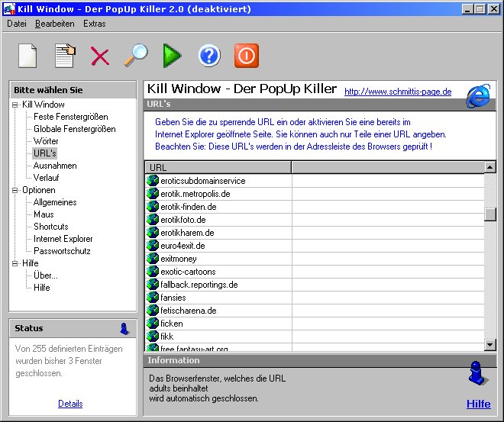Screen dimensions: 504x422
Task: Collapse the Hilfe tree node
Action: (15, 263)
